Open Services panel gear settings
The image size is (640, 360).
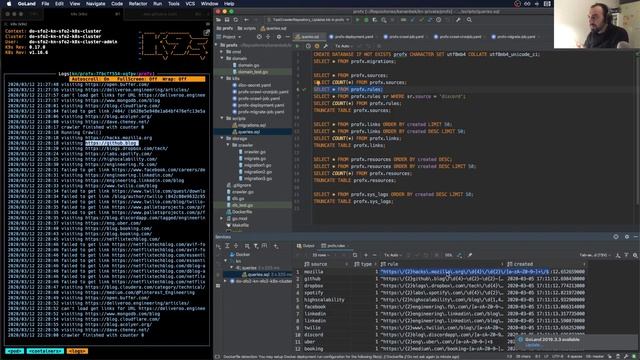[627, 237]
